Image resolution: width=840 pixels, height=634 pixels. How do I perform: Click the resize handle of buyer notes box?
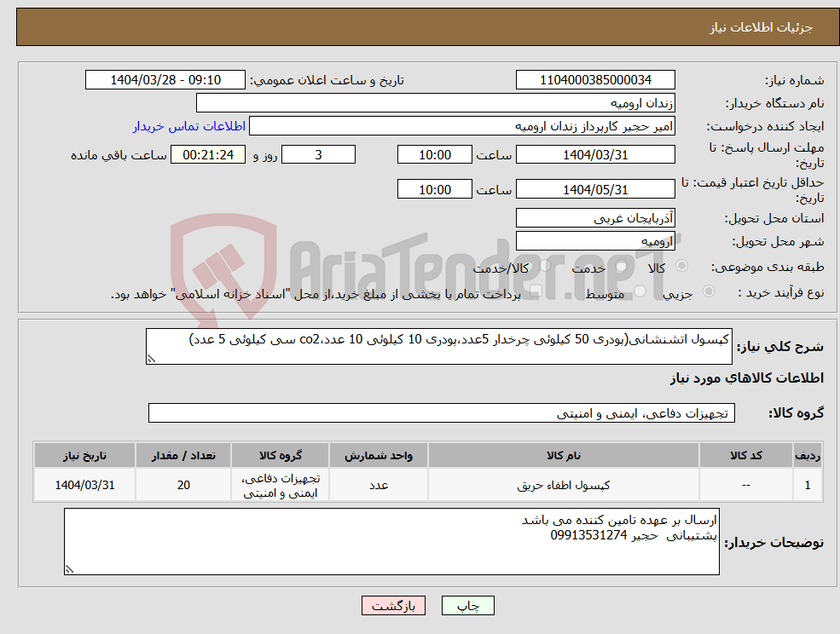(69, 570)
